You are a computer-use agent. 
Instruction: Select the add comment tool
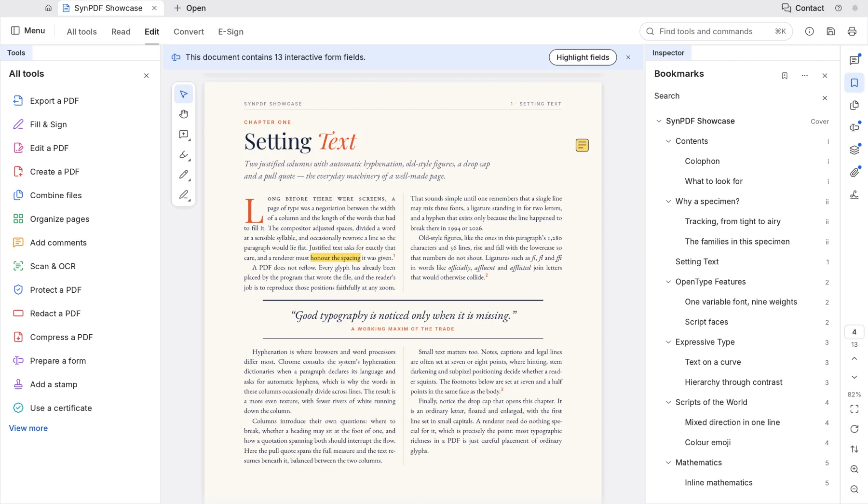coord(184,135)
